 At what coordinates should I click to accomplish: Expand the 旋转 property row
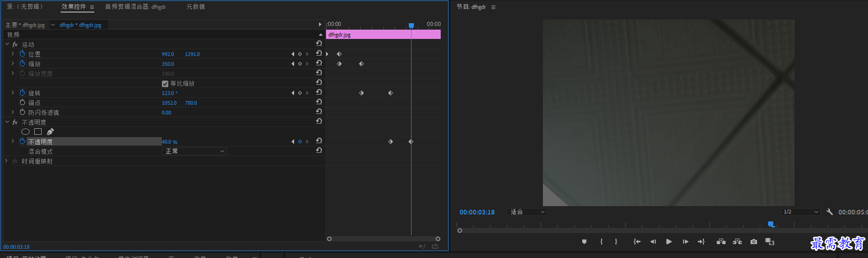point(13,93)
